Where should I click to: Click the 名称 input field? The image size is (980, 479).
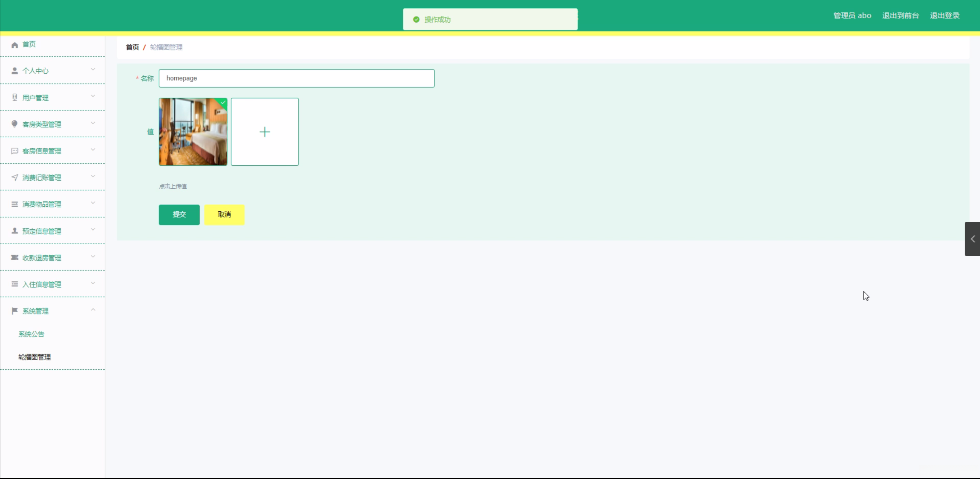coord(296,78)
